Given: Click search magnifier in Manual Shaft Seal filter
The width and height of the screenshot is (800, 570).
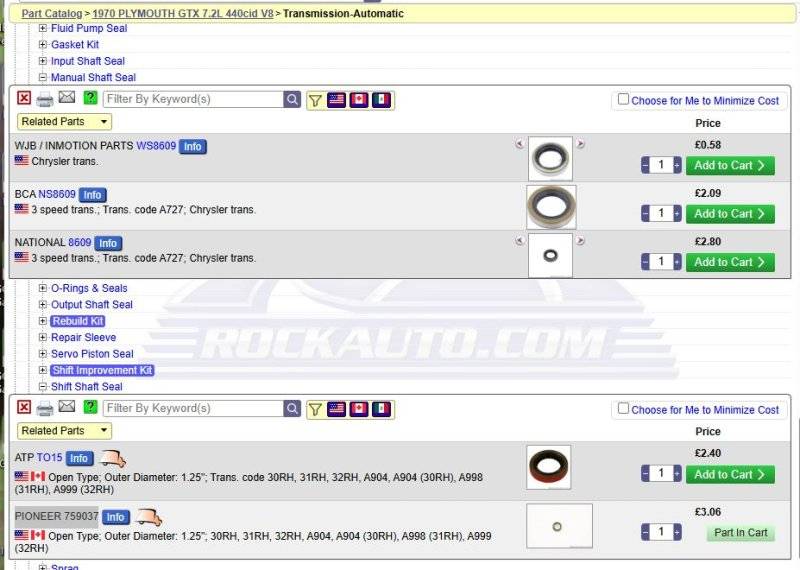Looking at the screenshot, I should pos(292,99).
